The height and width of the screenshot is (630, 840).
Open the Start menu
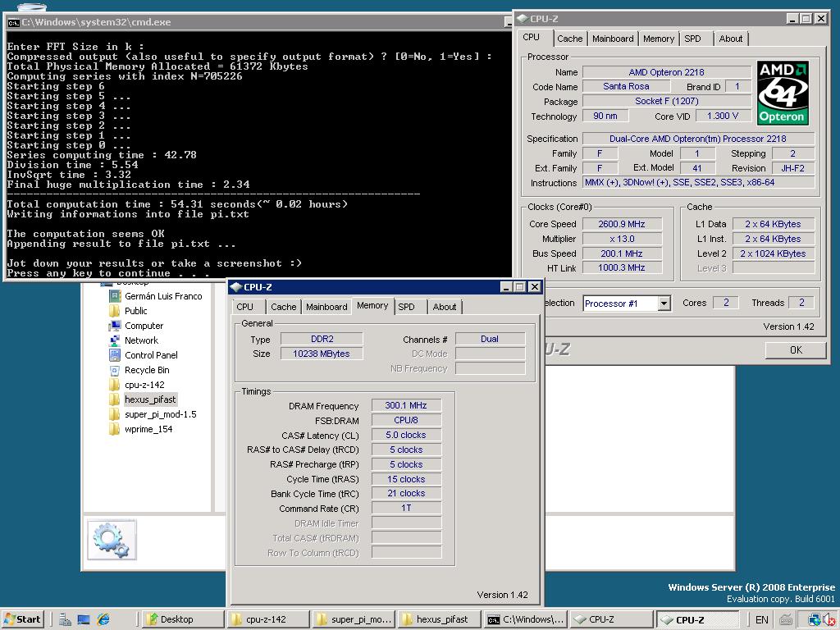[x=22, y=619]
